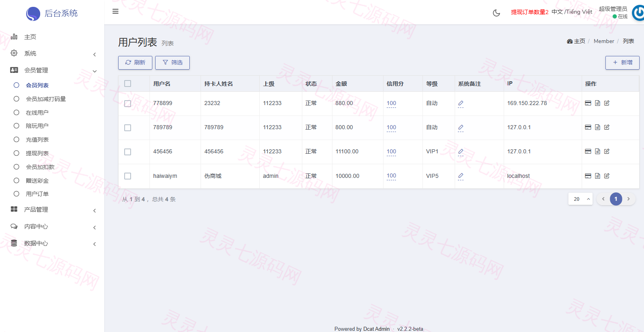Screen dimensions: 644x332
Task: Edit system note pencil for user 789789
Action: tap(461, 128)
